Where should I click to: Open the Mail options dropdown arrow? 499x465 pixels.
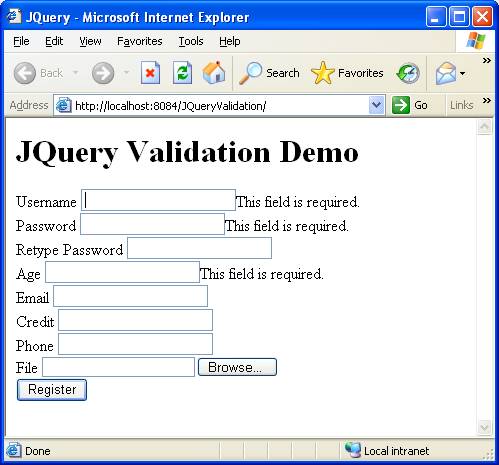click(462, 73)
